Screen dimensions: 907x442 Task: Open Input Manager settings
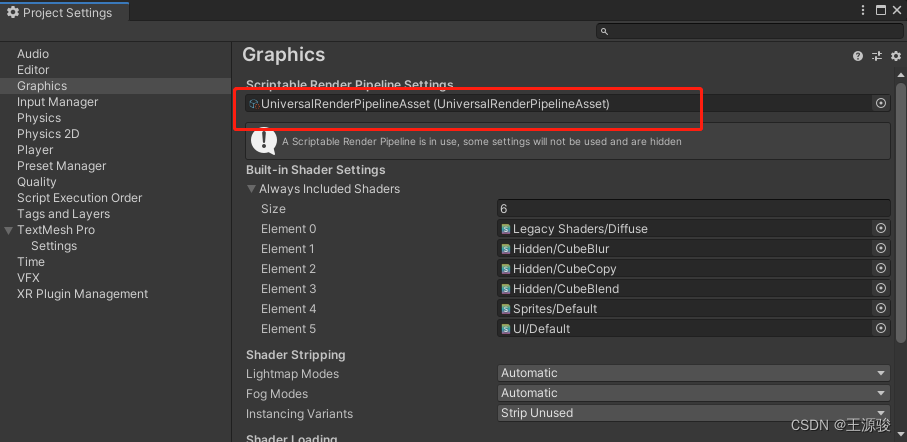(x=57, y=102)
